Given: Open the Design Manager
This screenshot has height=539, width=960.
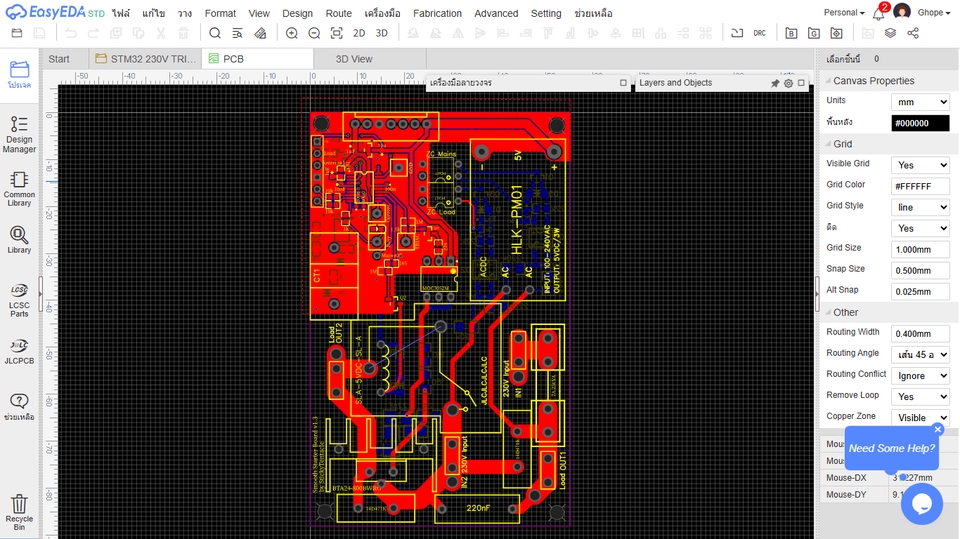Looking at the screenshot, I should tap(19, 134).
